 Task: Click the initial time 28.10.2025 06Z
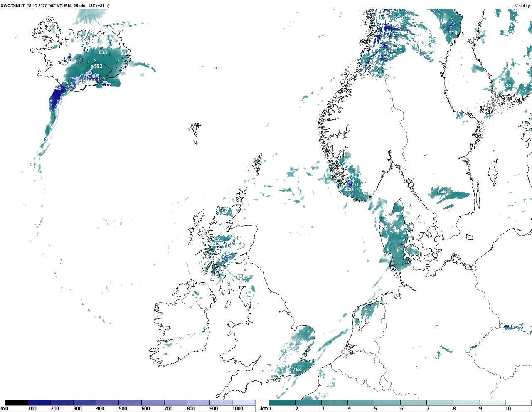41,5
